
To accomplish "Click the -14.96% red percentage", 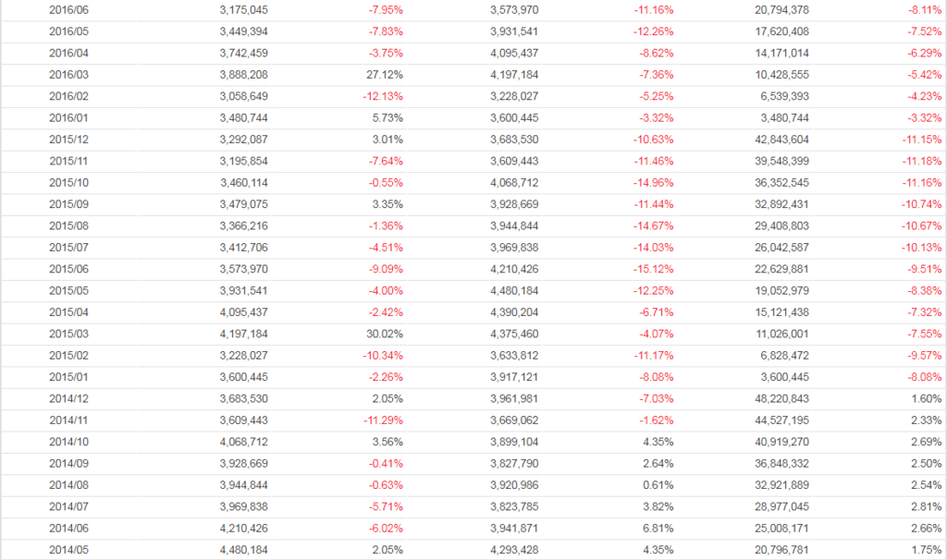I will click(653, 183).
